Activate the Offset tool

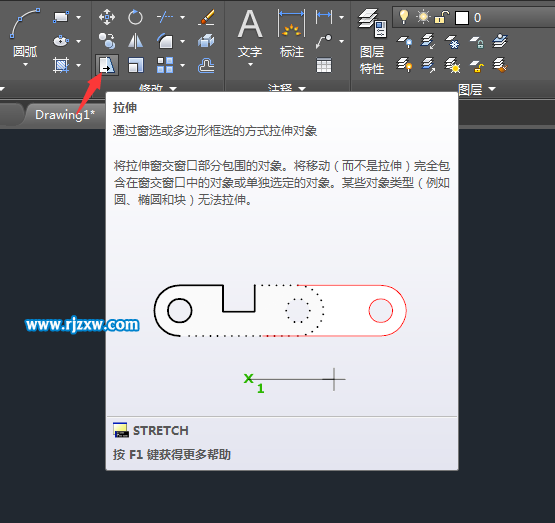pyautogui.click(x=206, y=65)
